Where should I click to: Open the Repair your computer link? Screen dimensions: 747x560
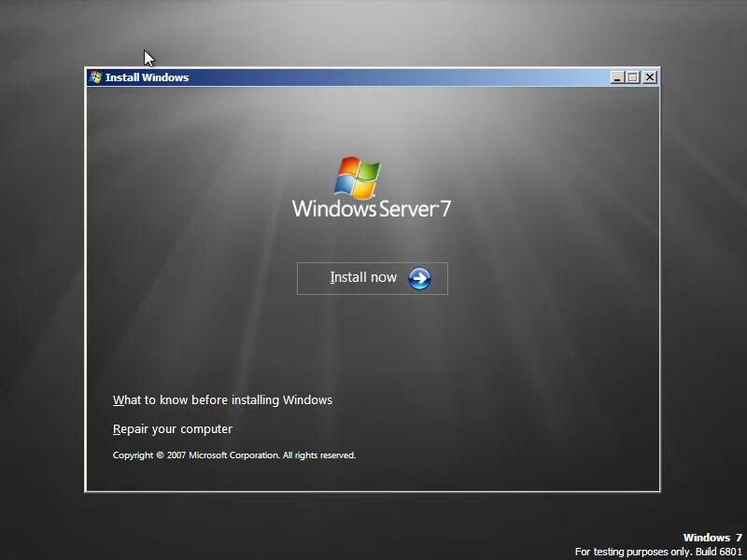tap(173, 429)
